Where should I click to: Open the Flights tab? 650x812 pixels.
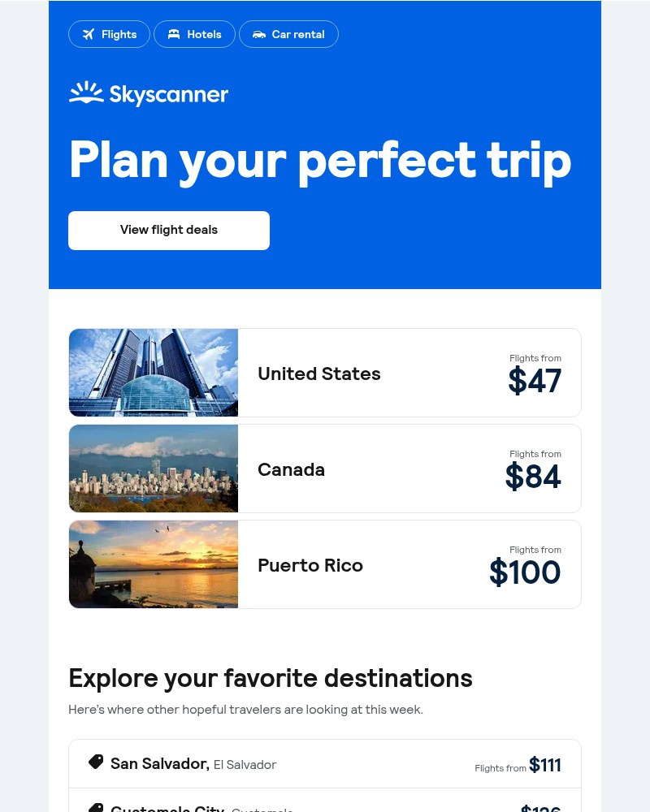click(x=110, y=34)
